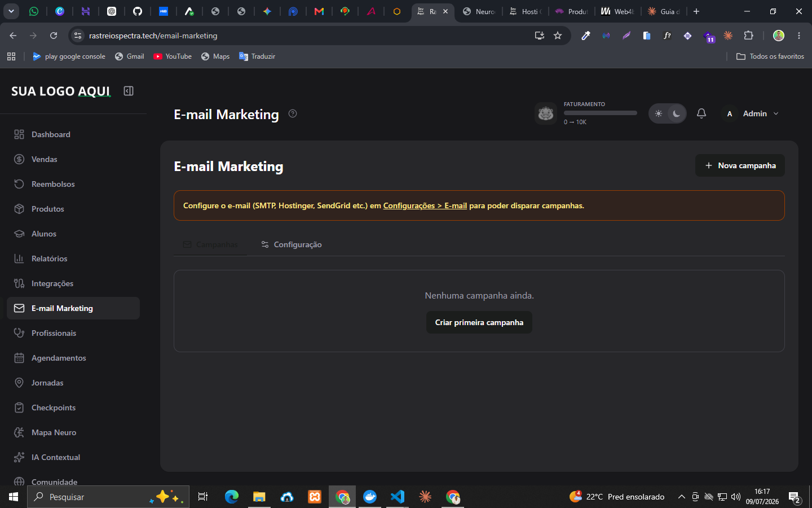812x508 pixels.
Task: Open Mapa Neuro page
Action: (x=73, y=432)
